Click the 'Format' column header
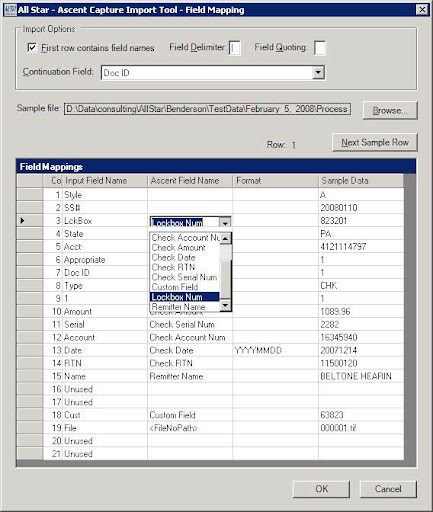433x512 pixels. tap(275, 181)
